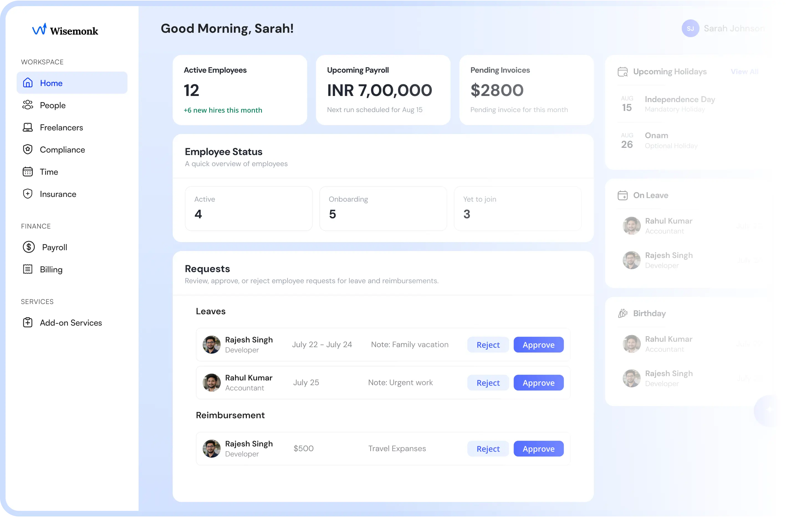Click the Employee Status heading
This screenshot has height=517, width=812.
pos(223,151)
